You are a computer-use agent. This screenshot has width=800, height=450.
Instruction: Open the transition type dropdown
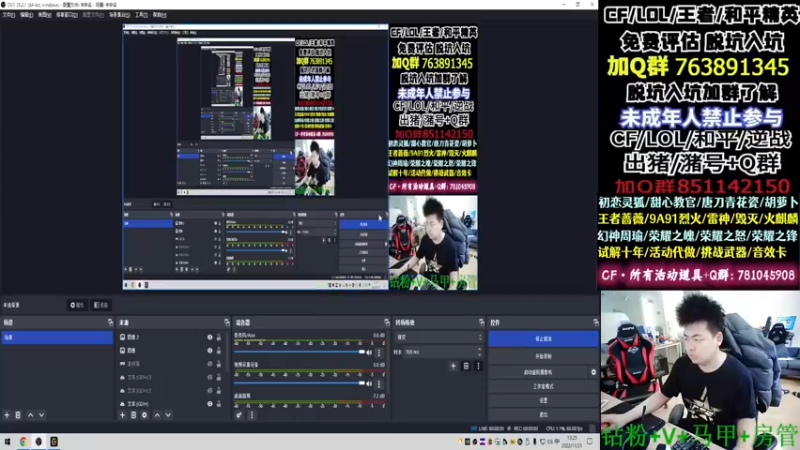click(439, 337)
